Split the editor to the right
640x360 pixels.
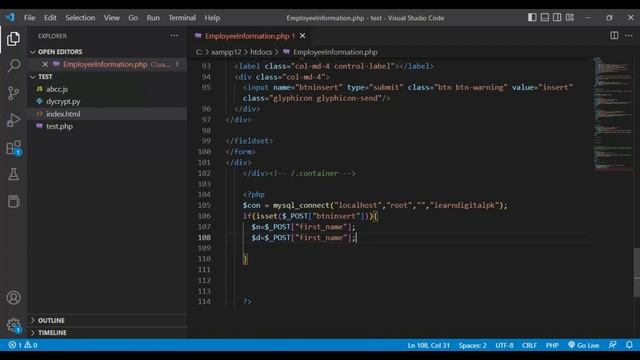click(x=614, y=36)
